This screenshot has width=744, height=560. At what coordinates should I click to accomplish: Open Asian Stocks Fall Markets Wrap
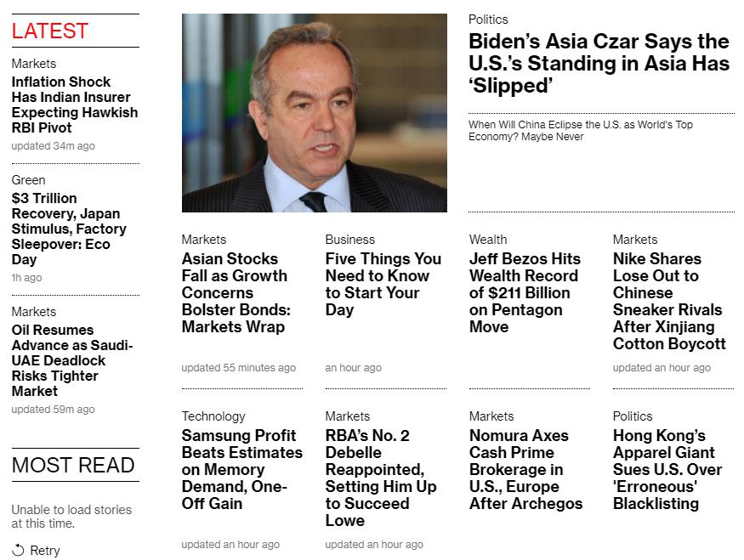point(235,292)
